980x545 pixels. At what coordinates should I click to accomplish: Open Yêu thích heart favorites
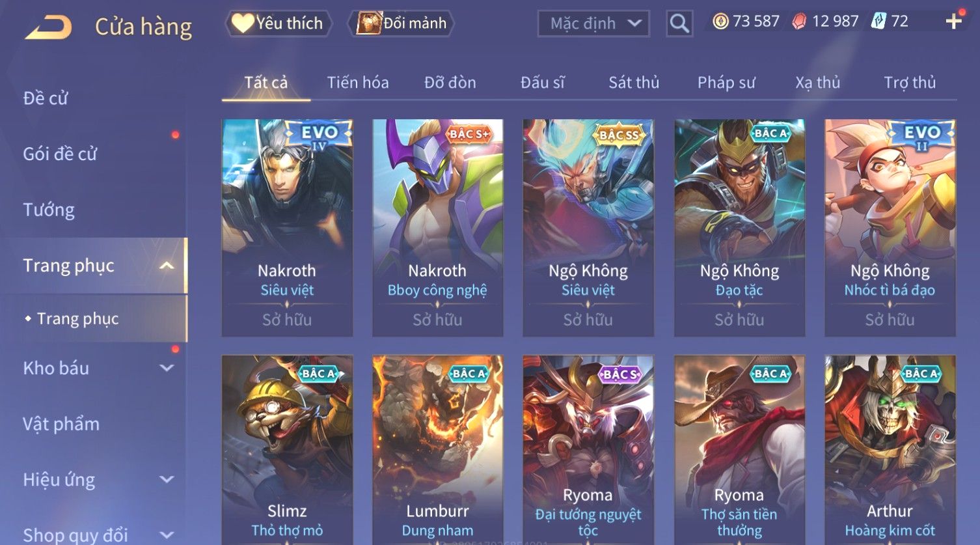click(278, 23)
